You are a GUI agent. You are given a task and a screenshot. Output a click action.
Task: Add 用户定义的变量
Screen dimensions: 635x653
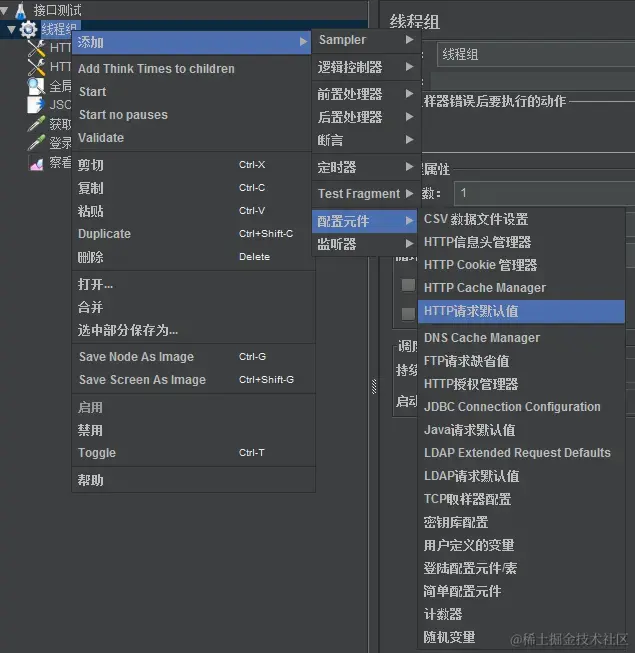(x=521, y=545)
